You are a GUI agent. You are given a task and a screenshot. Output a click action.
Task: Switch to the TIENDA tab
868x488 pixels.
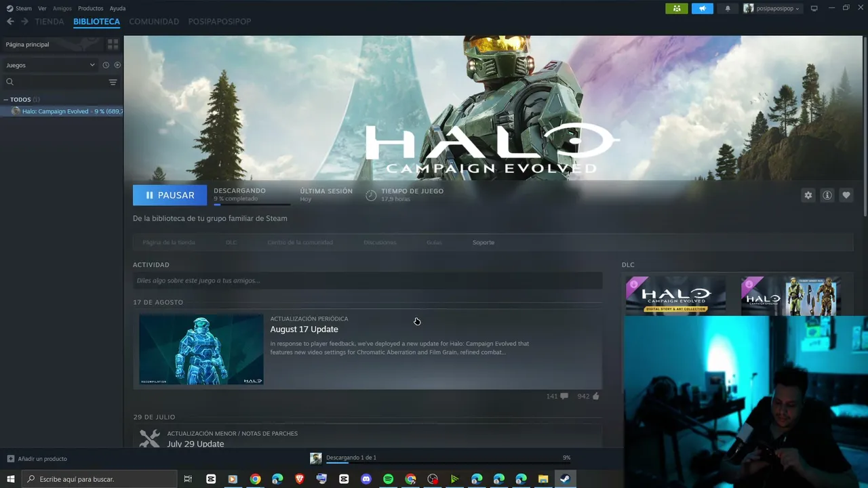[50, 22]
